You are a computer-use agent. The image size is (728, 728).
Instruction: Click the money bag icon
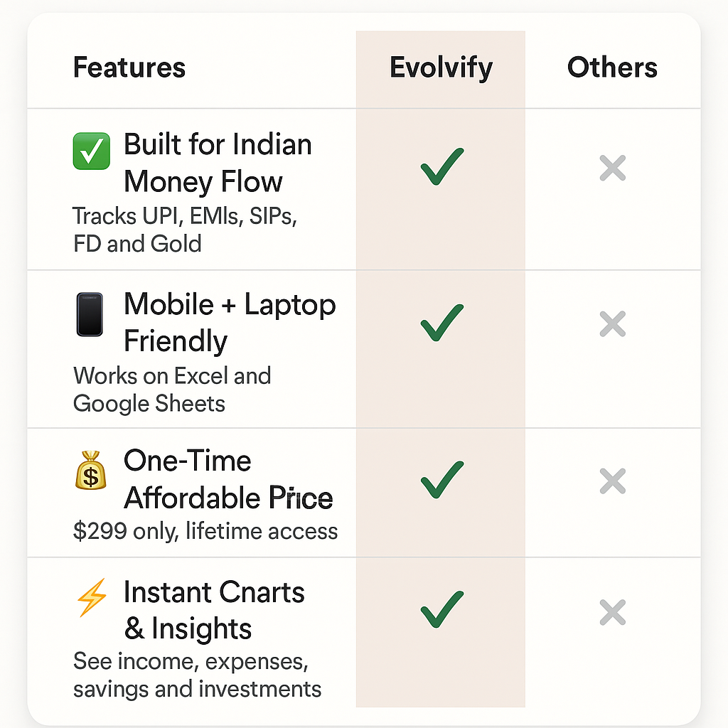pos(91,471)
